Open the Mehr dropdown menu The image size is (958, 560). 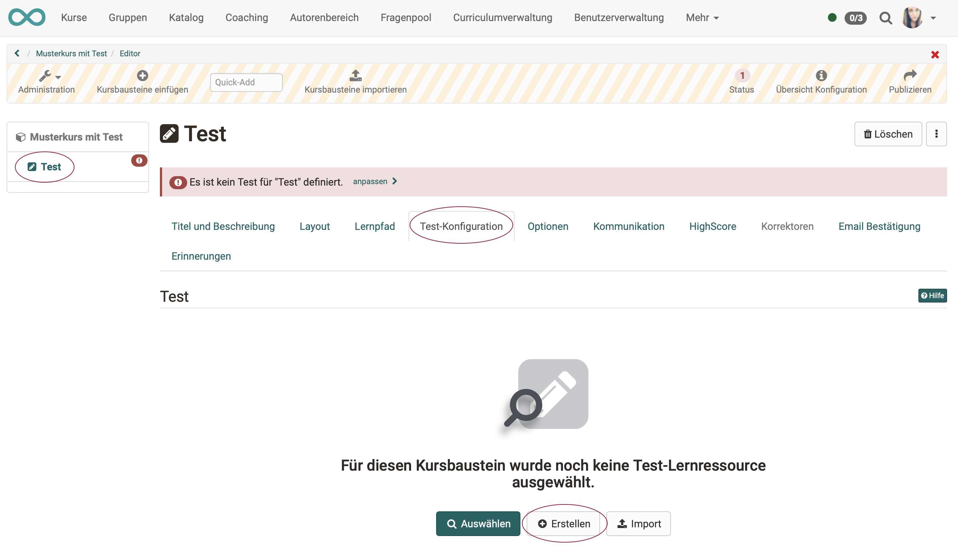[702, 17]
